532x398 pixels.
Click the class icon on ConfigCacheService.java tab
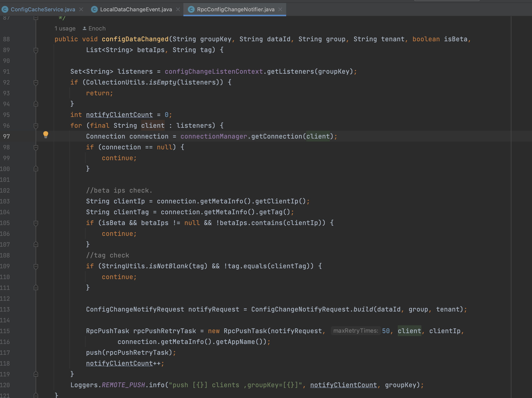point(5,9)
